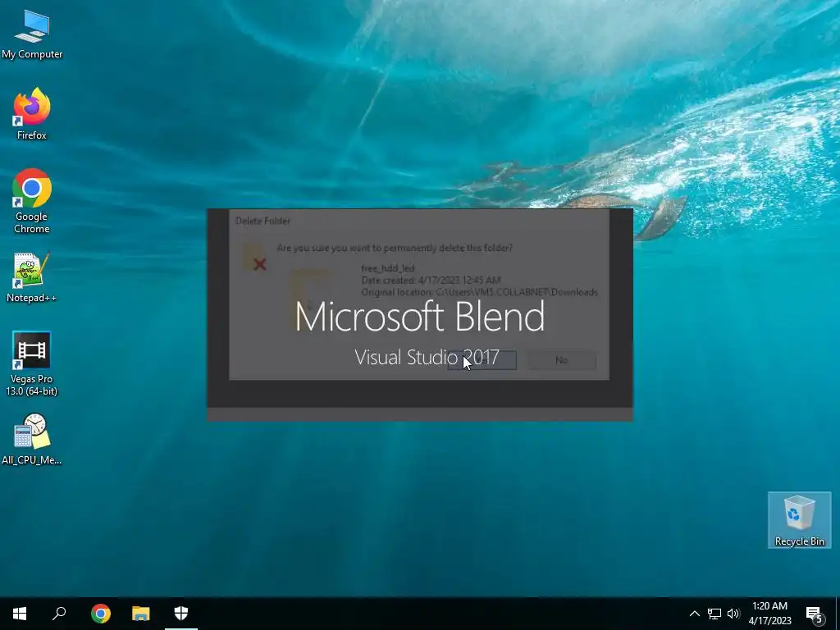Open Windows Security shield in taskbar

[x=181, y=614]
